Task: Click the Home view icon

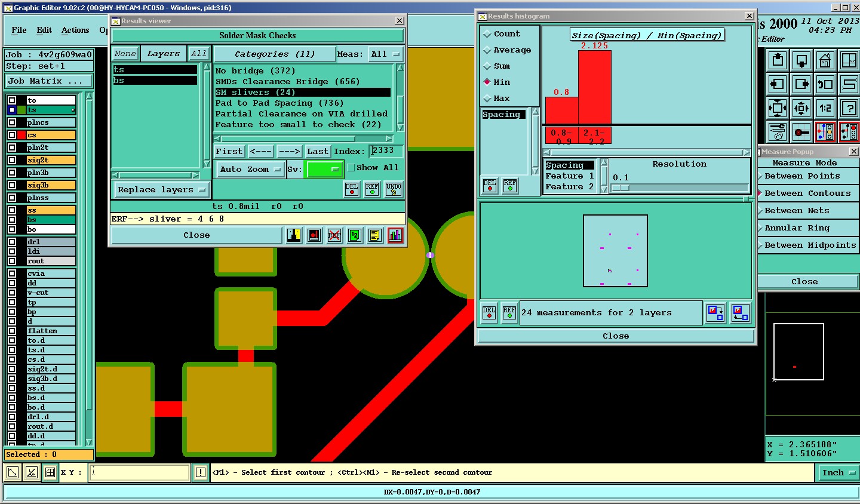Action: point(825,60)
